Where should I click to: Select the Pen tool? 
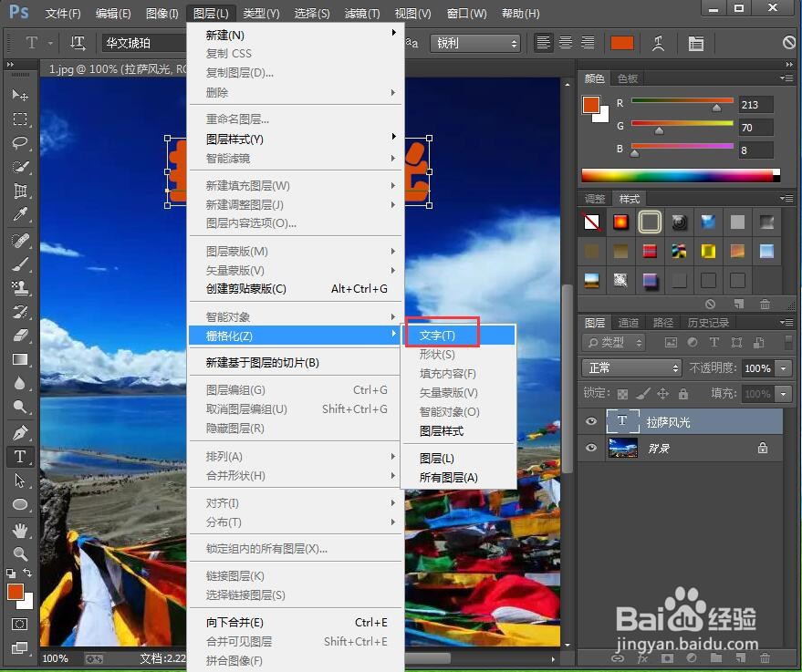(20, 432)
